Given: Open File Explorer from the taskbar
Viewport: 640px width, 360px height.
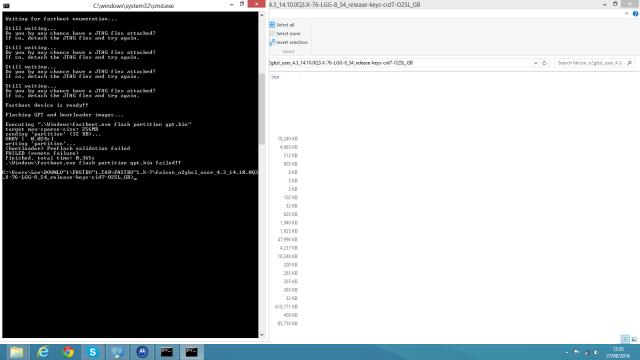Looking at the screenshot, I should pos(17,352).
